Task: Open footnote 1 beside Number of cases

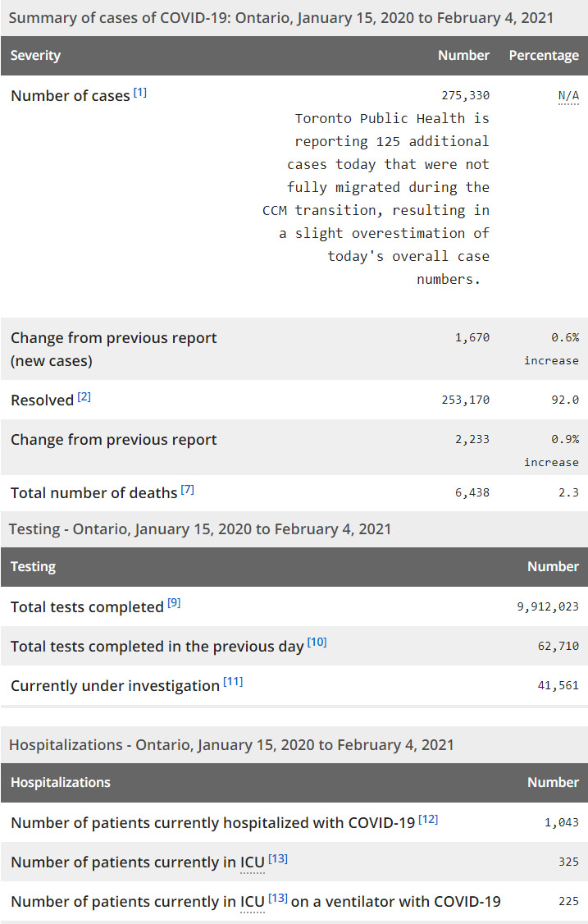Action: pos(140,93)
